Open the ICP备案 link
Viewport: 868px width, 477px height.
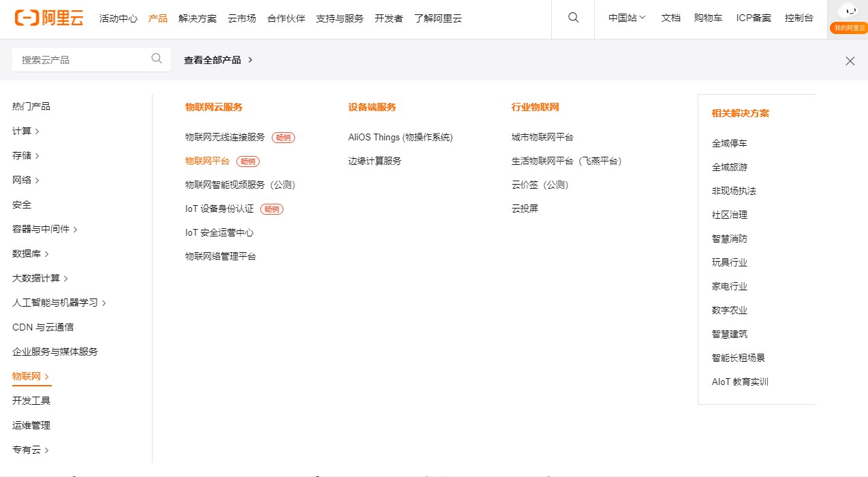click(754, 18)
